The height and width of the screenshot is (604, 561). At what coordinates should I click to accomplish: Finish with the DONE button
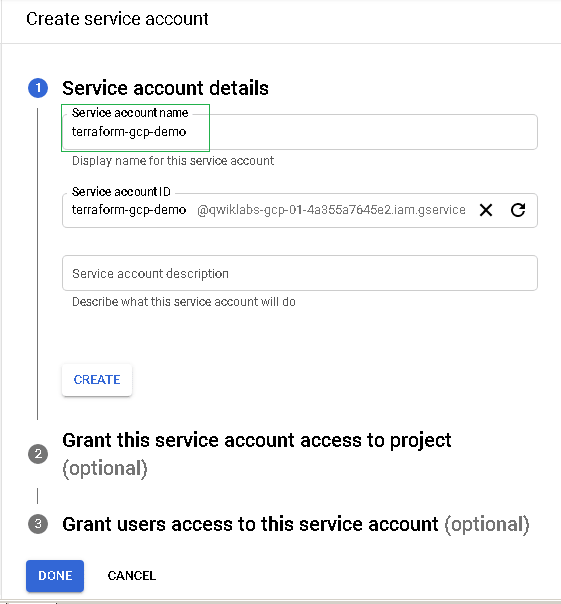(x=55, y=575)
